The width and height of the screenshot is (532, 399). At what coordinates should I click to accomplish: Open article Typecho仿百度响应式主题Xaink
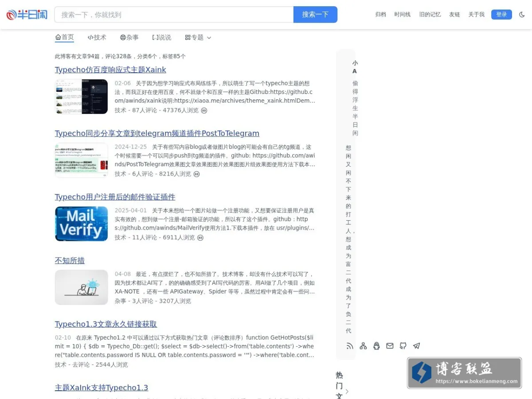(x=110, y=70)
